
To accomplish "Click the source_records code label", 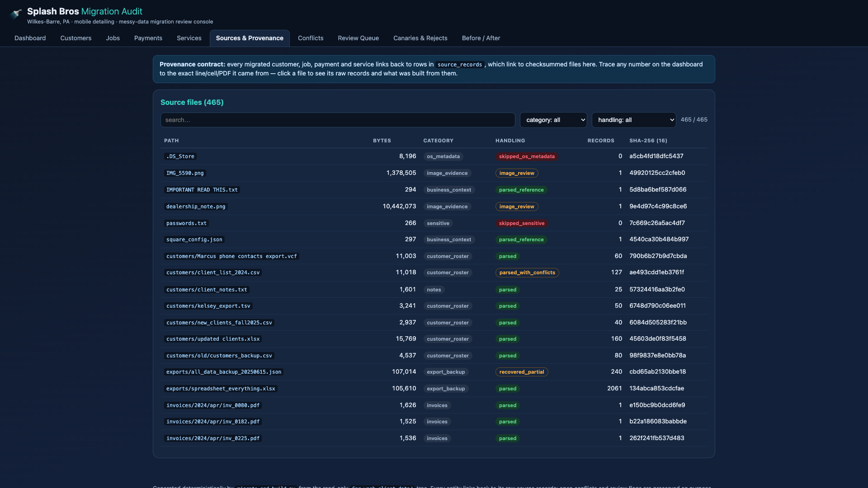I will point(460,65).
